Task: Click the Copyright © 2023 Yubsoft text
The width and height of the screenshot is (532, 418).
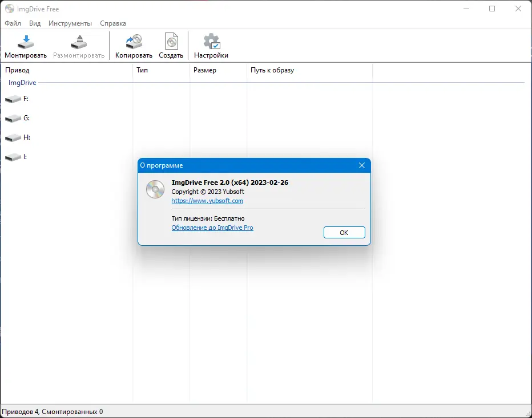Action: (x=208, y=192)
